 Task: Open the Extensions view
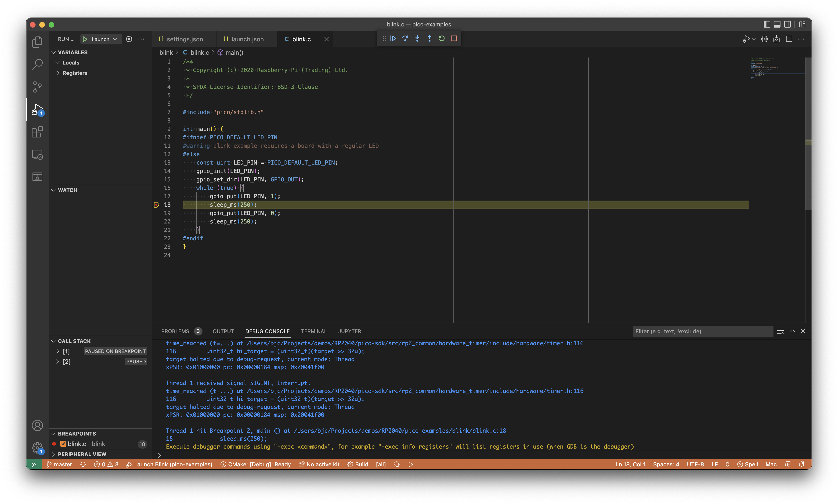pos(37,132)
